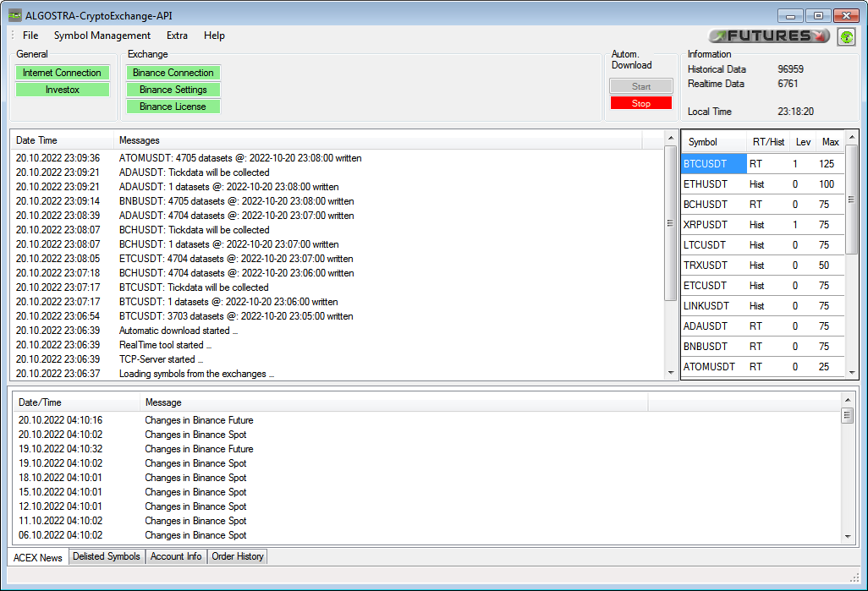
Task: Click the Realtime Data value 6761
Action: point(788,84)
